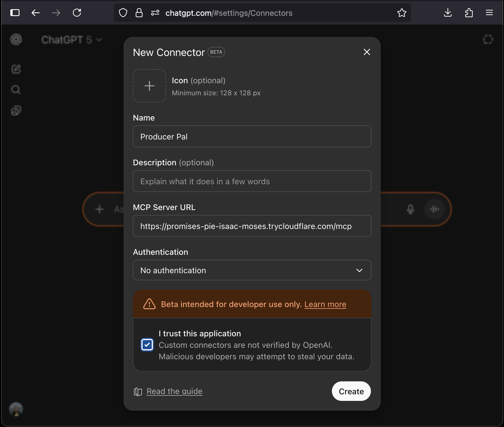Open the Authentication dropdown
504x427 pixels.
click(252, 270)
